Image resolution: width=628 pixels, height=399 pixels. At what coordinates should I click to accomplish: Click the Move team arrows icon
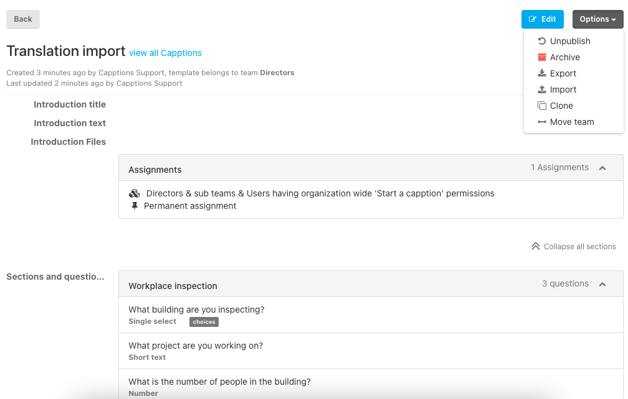pyautogui.click(x=541, y=122)
